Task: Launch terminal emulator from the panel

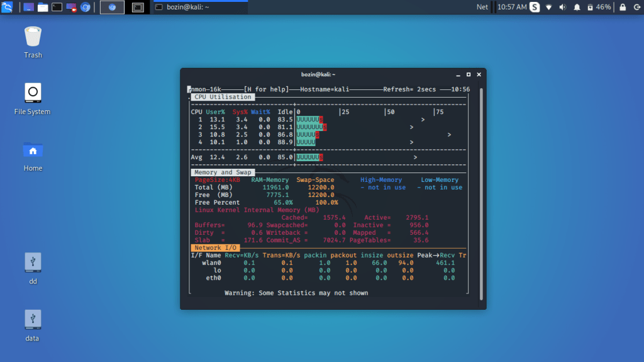Action: [57, 7]
